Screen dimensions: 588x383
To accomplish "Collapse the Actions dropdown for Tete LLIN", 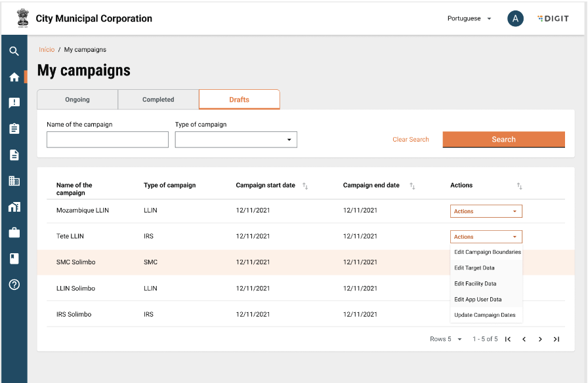I will 486,237.
